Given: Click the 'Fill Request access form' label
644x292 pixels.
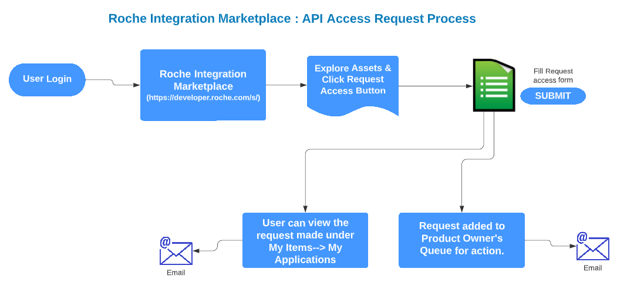Looking at the screenshot, I should tap(553, 75).
